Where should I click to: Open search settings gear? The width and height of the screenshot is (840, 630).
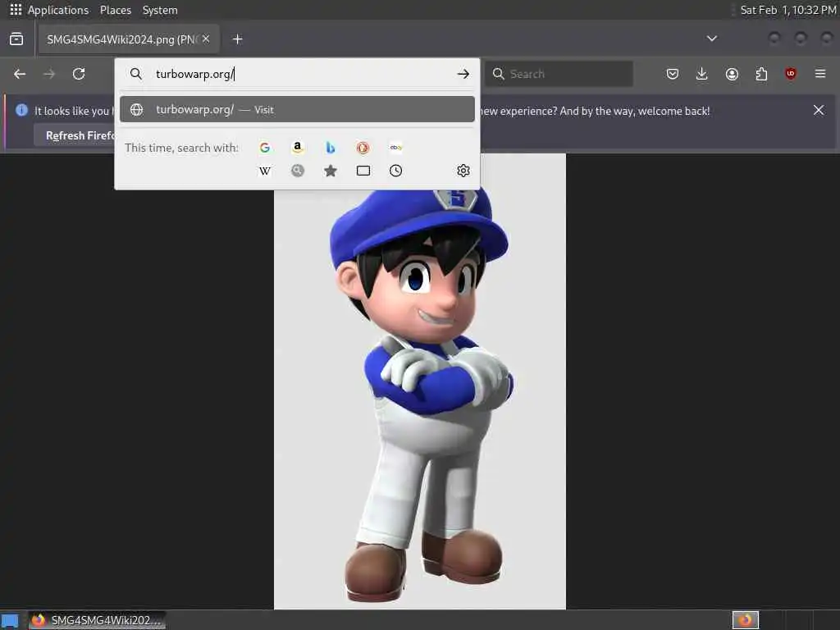[463, 171]
